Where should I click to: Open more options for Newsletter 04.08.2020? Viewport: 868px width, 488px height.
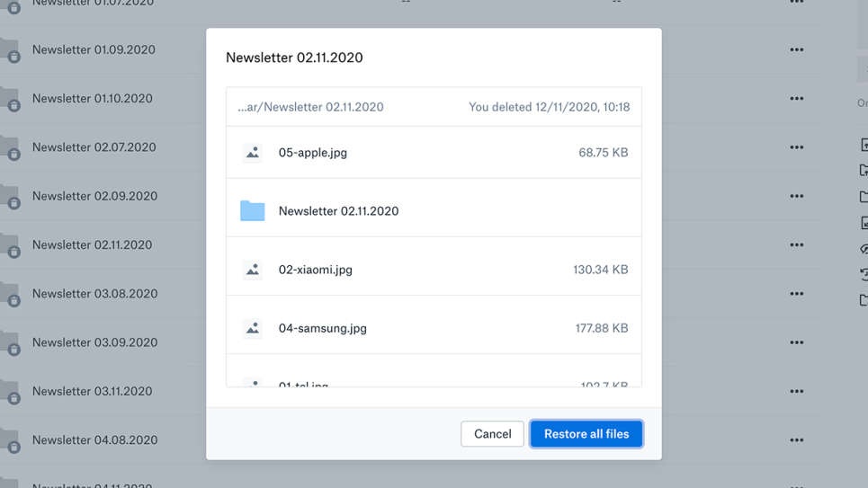click(x=796, y=440)
